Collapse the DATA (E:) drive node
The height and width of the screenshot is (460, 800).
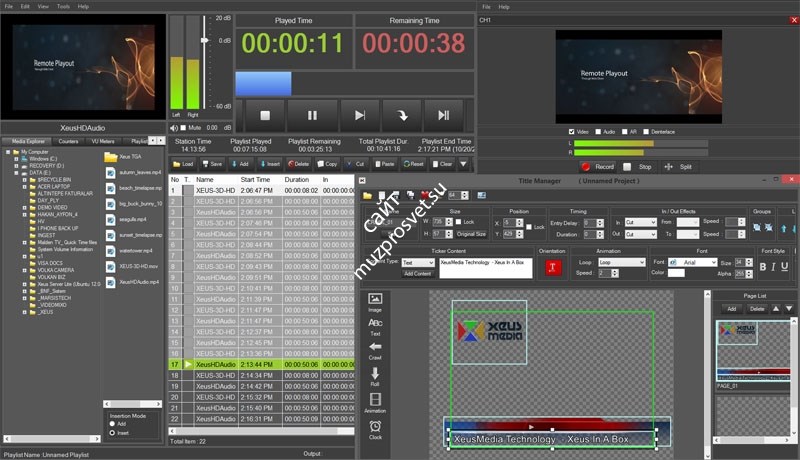pos(16,173)
